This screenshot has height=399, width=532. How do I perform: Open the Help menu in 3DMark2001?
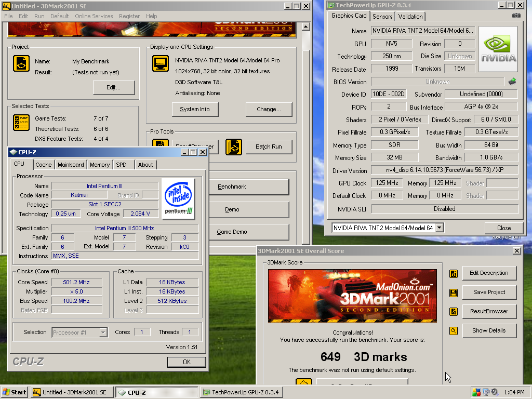coord(152,16)
